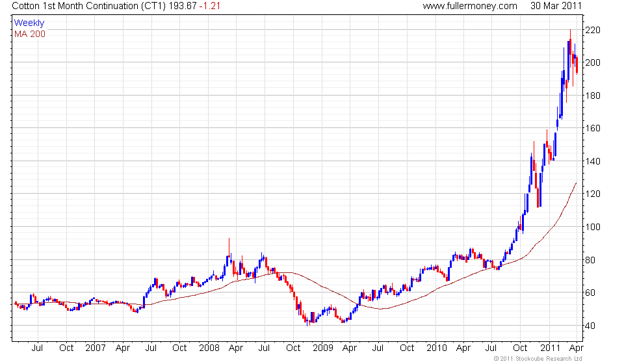Screen dimensions: 637x364
Task: Click the 2010 year marker on time axis
Action: [x=436, y=348]
